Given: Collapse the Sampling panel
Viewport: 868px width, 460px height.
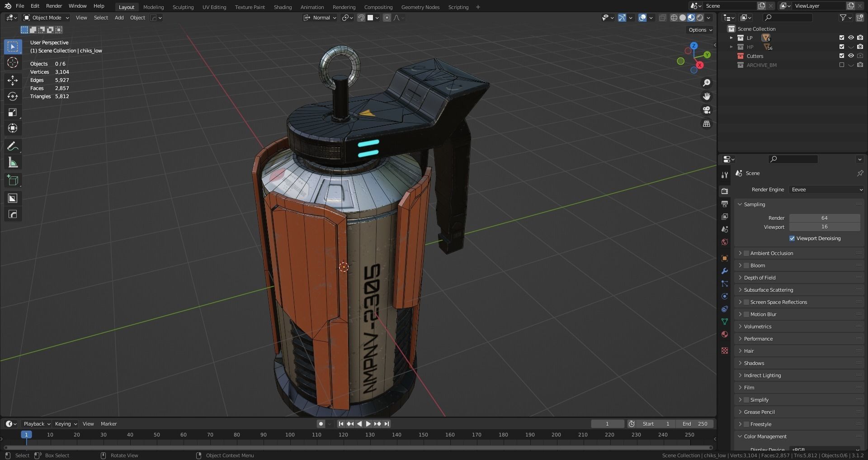Looking at the screenshot, I should 754,204.
